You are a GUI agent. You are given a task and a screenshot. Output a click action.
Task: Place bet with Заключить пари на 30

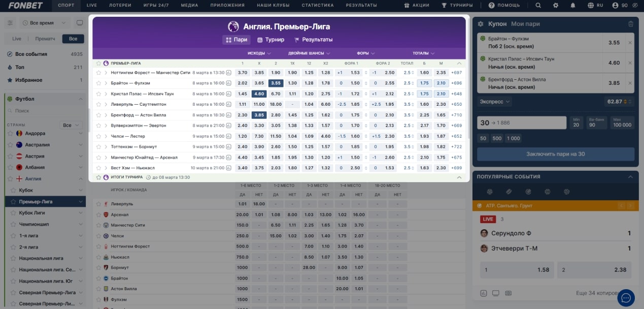click(x=555, y=154)
